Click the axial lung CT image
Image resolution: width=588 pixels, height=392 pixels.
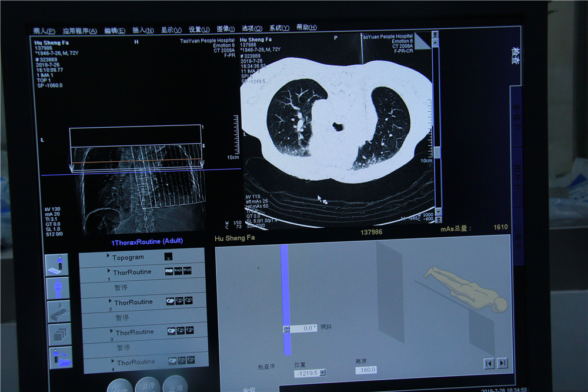click(x=336, y=130)
